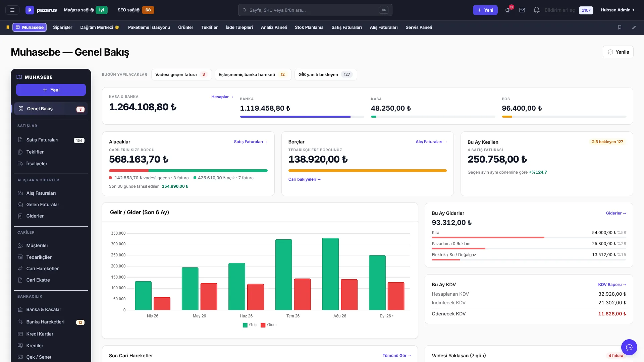Image resolution: width=644 pixels, height=362 pixels.
Task: Follow the KDV Raporu link
Action: (x=612, y=285)
